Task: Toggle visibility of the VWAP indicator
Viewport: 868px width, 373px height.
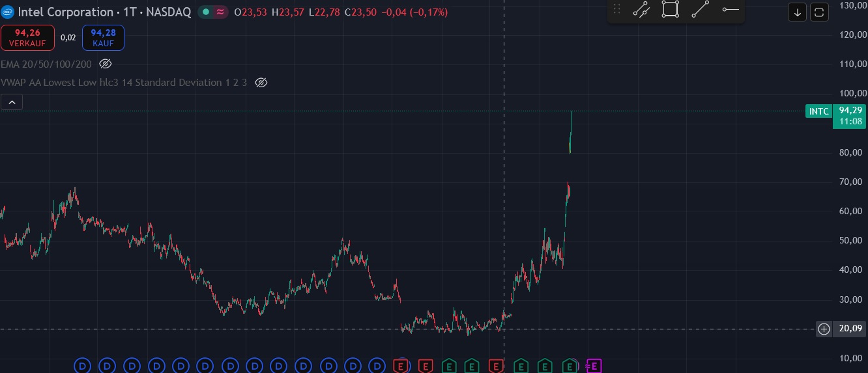Action: tap(261, 83)
